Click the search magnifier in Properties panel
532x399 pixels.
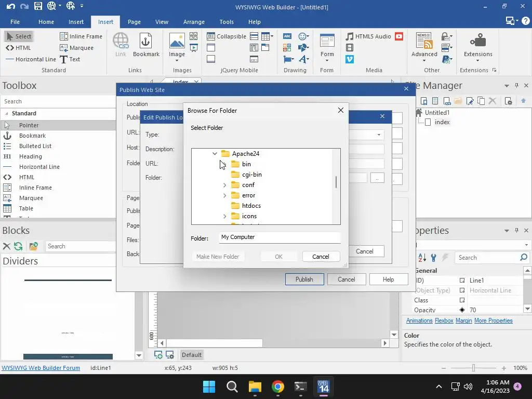[524, 258]
